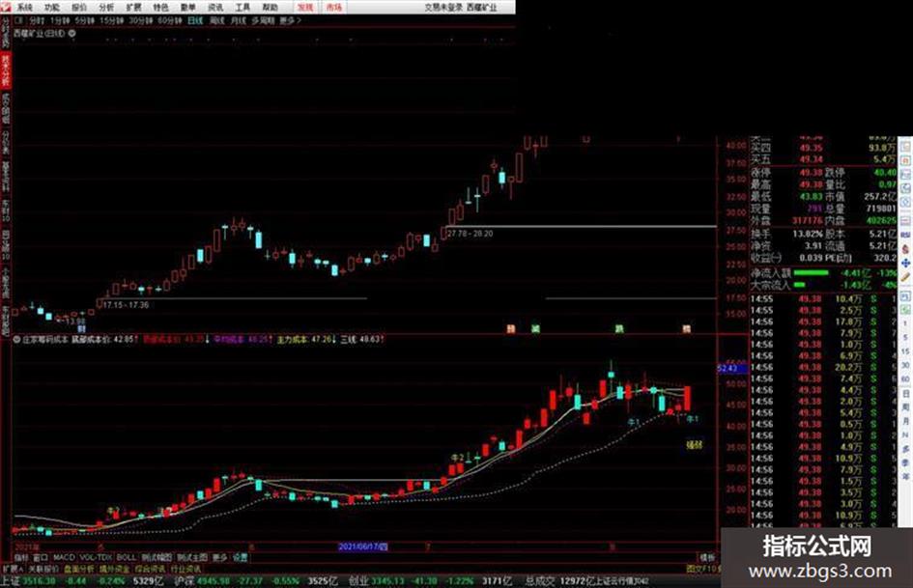Click the 17.15 - 17.36 gap label
913x588 pixels.
click(127, 304)
